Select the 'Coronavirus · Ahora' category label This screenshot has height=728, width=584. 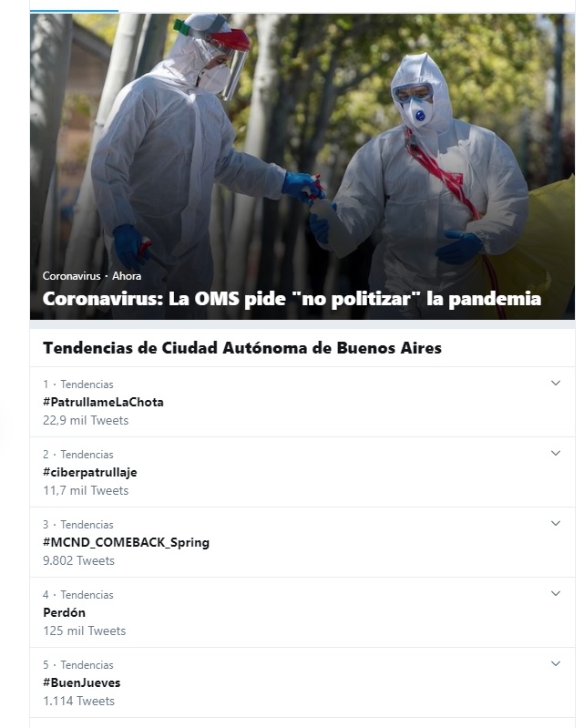pos(92,276)
